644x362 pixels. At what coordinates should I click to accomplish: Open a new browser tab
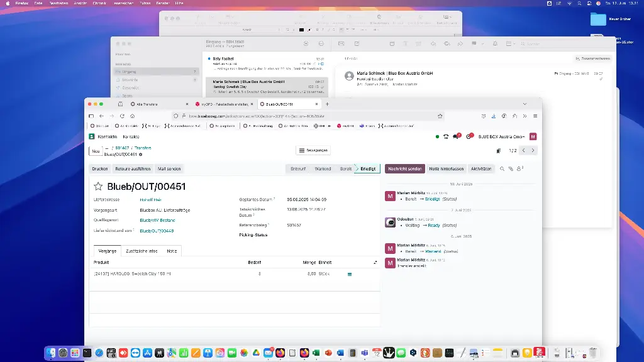coord(327,104)
